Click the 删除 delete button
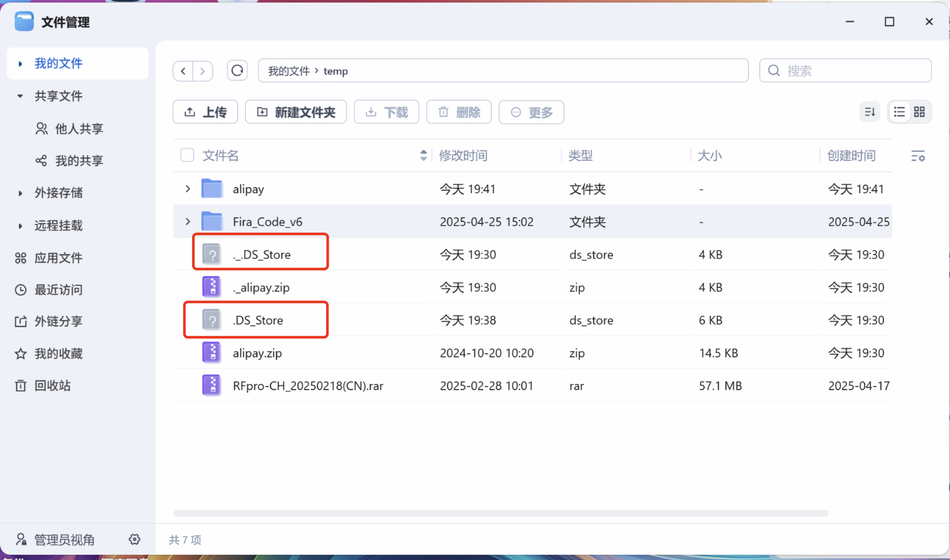950x560 pixels. 459,112
